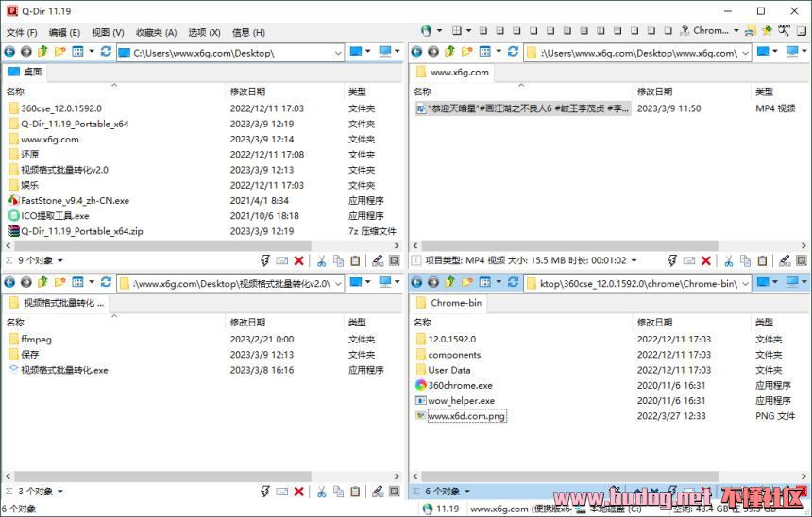Refresh the Chrome-bin pane
The height and width of the screenshot is (517, 812).
pyautogui.click(x=514, y=282)
